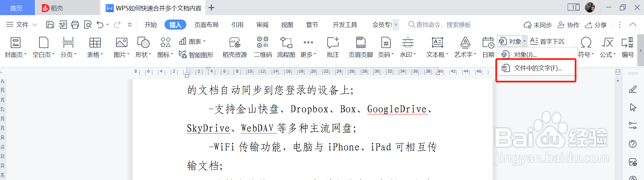Click the Undo arrow icon
Image resolution: width=644 pixels, height=180 pixels.
click(100, 25)
